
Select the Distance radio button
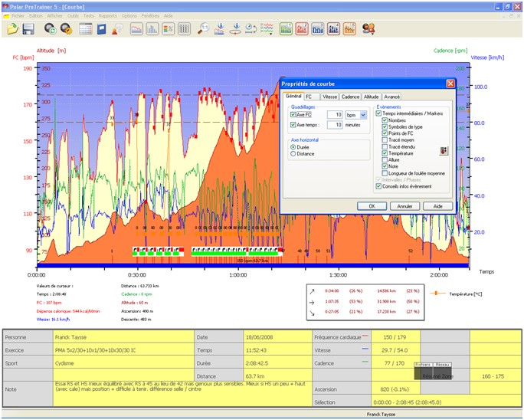tap(292, 153)
